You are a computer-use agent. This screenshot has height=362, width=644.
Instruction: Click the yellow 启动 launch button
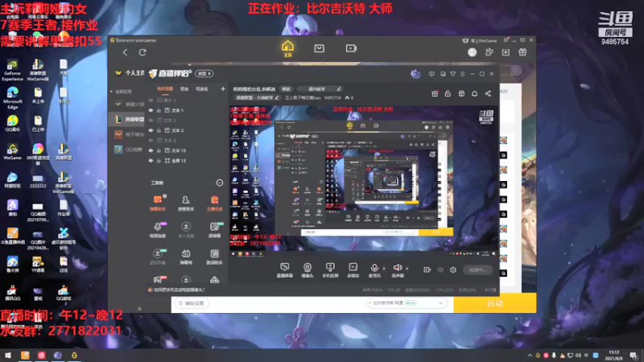tap(495, 303)
